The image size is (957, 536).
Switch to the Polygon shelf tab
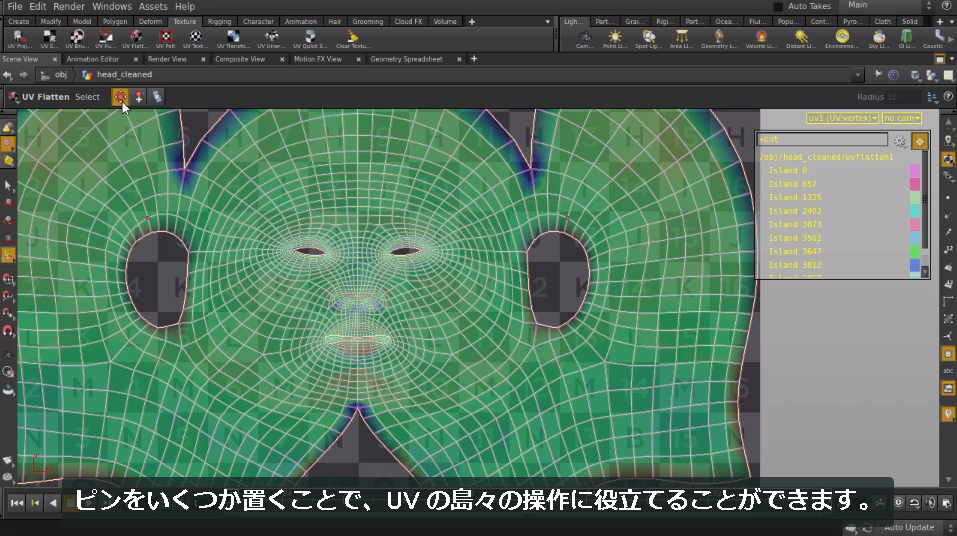tap(115, 21)
